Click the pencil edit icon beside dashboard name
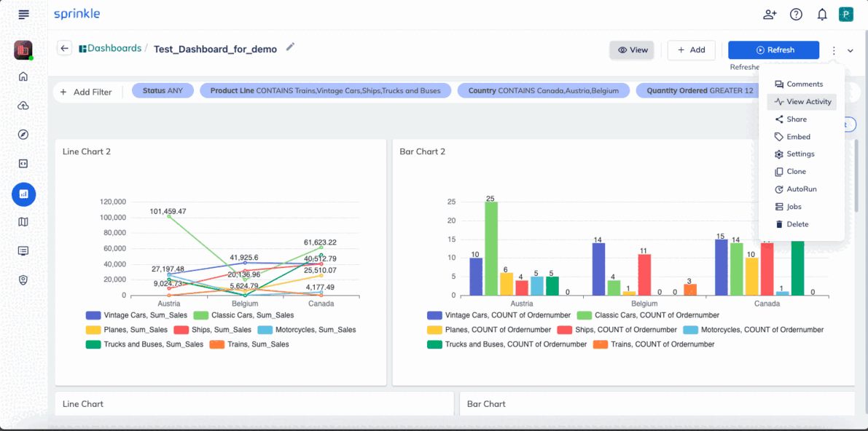The height and width of the screenshot is (431, 868). click(x=291, y=47)
